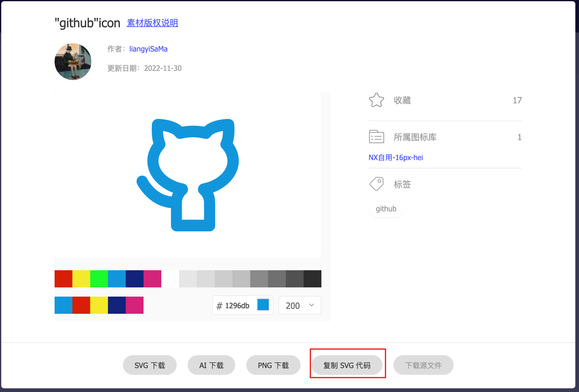Click the AI 下载 button
579x392 pixels.
coord(211,365)
